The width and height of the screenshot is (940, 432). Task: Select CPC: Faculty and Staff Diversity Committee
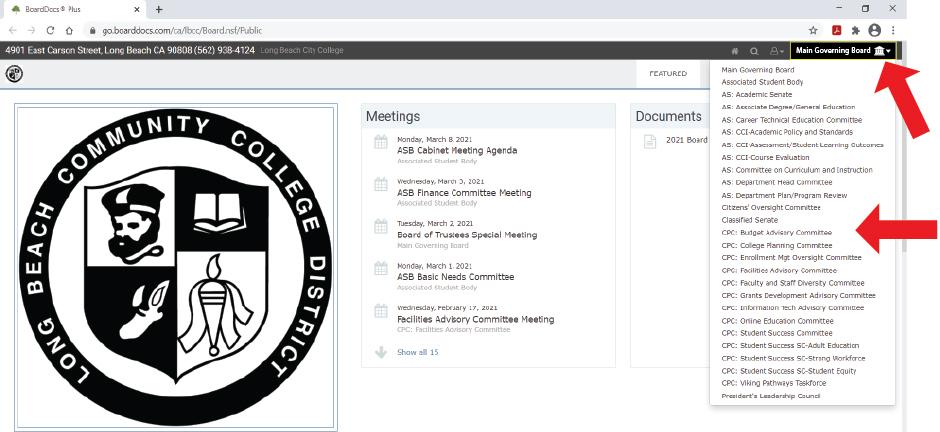[793, 283]
